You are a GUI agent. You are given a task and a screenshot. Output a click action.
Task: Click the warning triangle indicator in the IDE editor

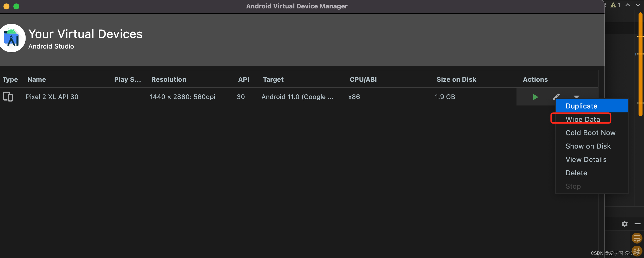point(613,5)
